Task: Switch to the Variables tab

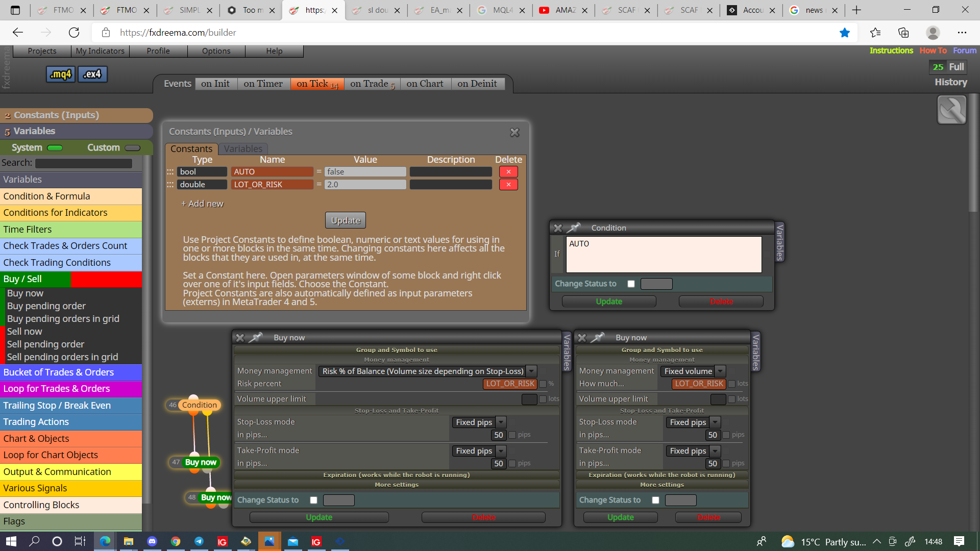Action: coord(243,148)
